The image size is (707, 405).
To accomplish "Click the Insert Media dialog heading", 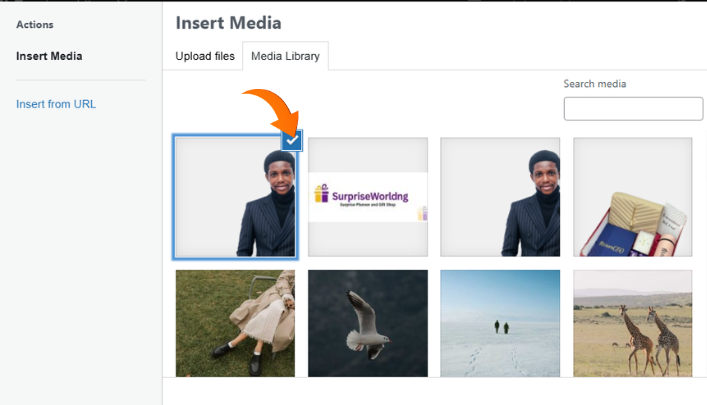I will (228, 22).
